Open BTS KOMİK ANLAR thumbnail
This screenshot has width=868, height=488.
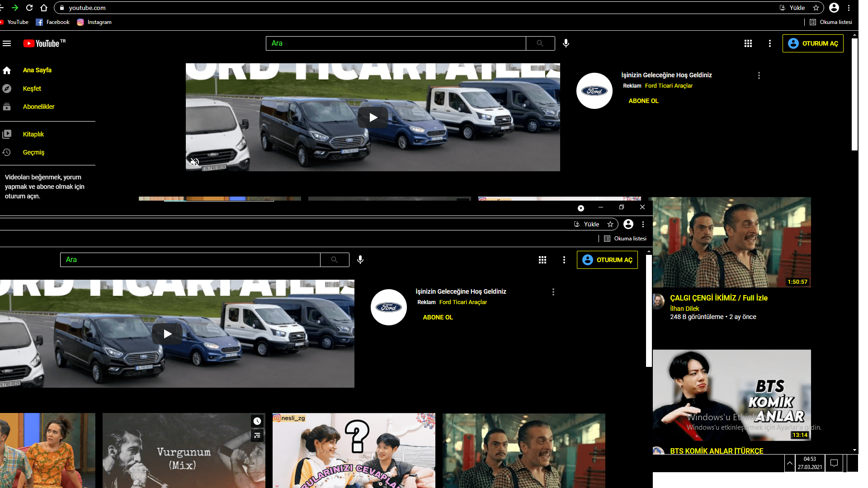(732, 395)
